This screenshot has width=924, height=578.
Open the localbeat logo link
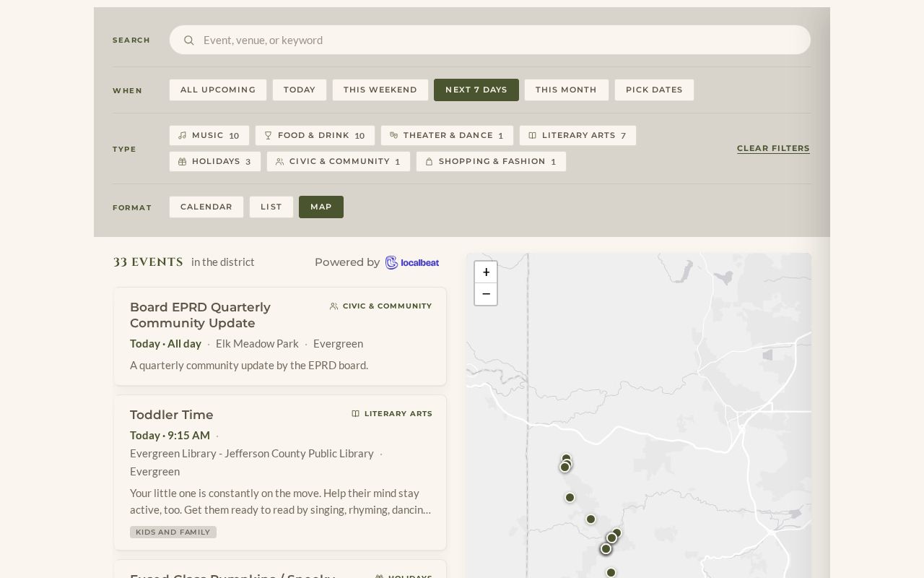(412, 262)
